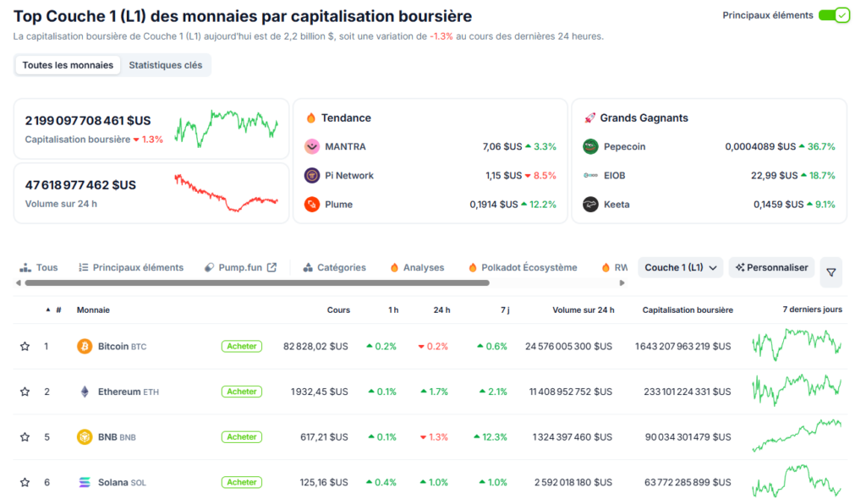Click the Acheter button for Bitcoin
This screenshot has width=866, height=504.
tap(241, 346)
